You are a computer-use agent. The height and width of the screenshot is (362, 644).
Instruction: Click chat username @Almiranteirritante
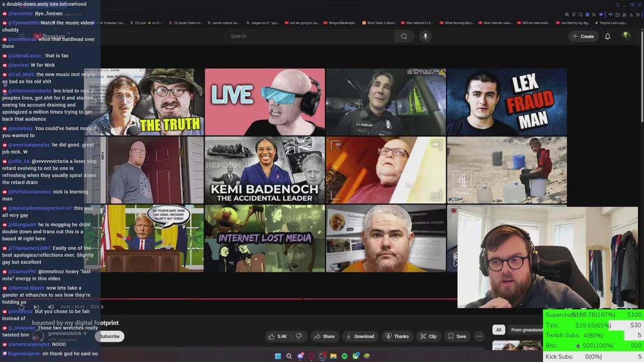pos(30,91)
